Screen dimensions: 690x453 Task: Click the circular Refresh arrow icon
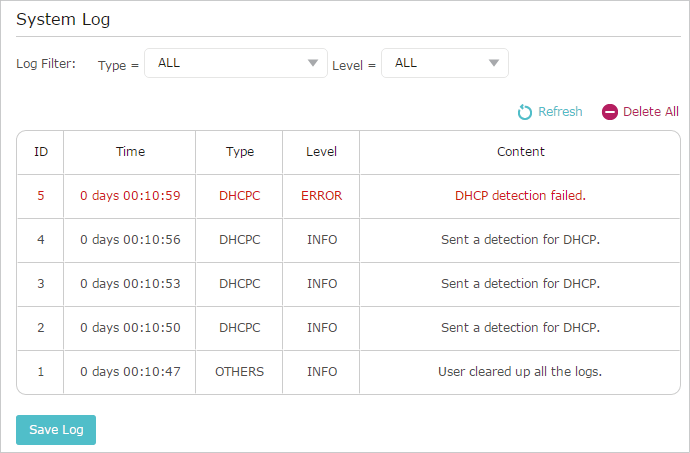click(524, 112)
